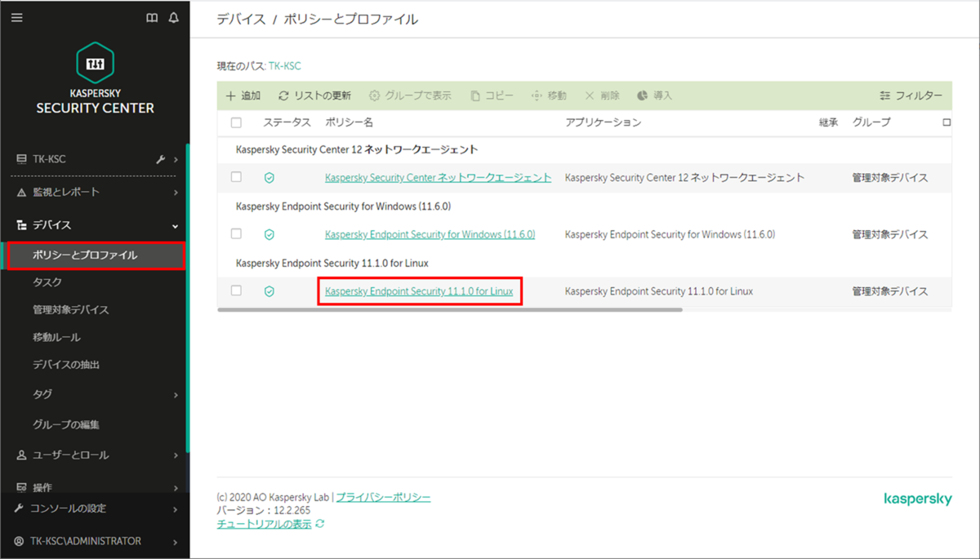Click the gear icon for グループで表示
This screenshot has width=980, height=559.
tap(375, 95)
